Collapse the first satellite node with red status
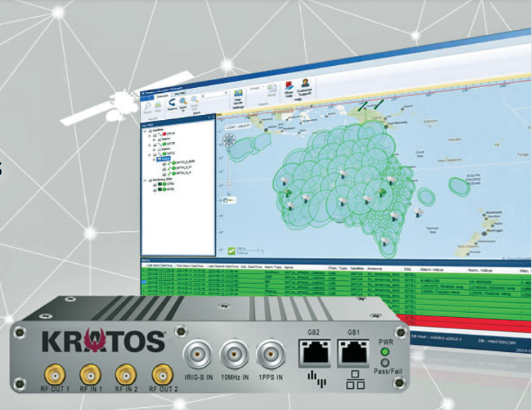The height and width of the screenshot is (410, 532). 149,135
